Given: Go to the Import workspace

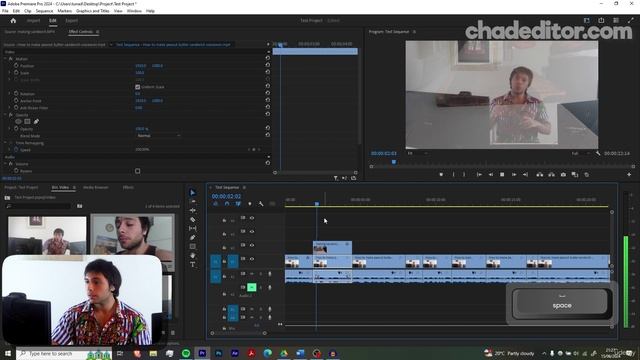Looking at the screenshot, I should [33, 20].
